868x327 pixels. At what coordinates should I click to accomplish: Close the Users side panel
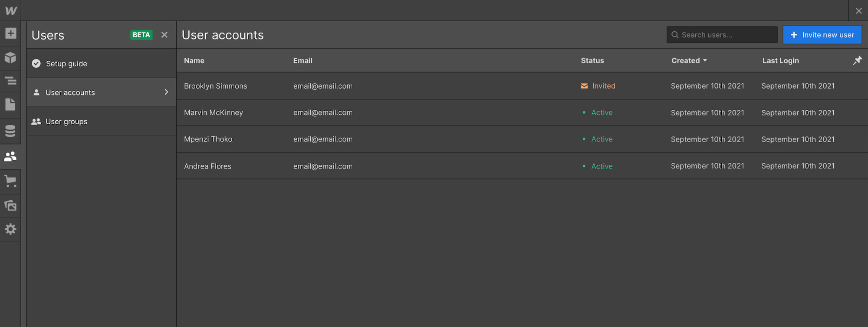pos(164,35)
